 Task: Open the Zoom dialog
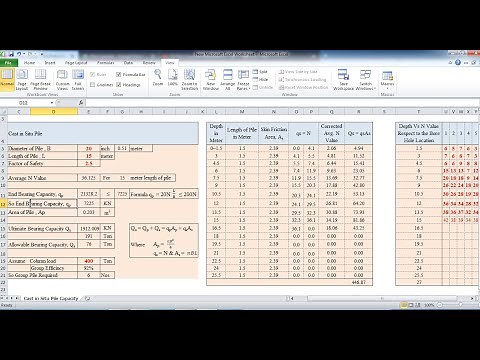tap(158, 78)
